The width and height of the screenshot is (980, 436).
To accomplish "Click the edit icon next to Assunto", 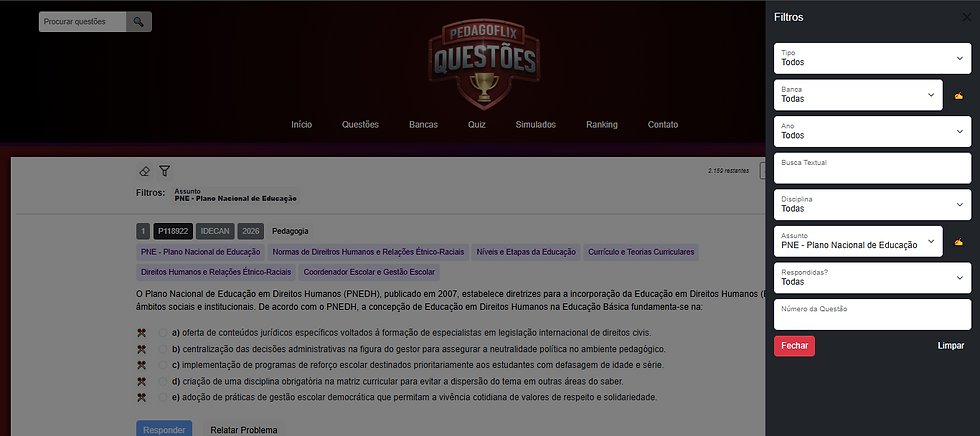I will coord(958,242).
